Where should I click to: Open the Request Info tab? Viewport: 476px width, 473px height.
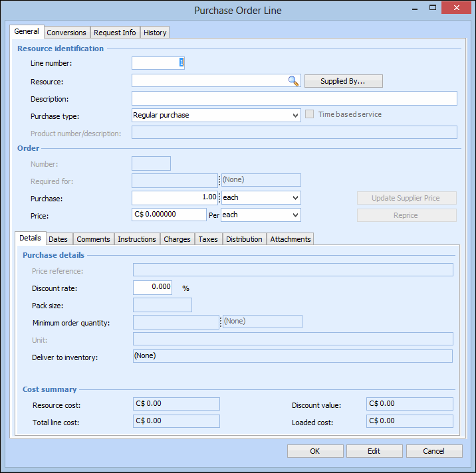(x=114, y=33)
